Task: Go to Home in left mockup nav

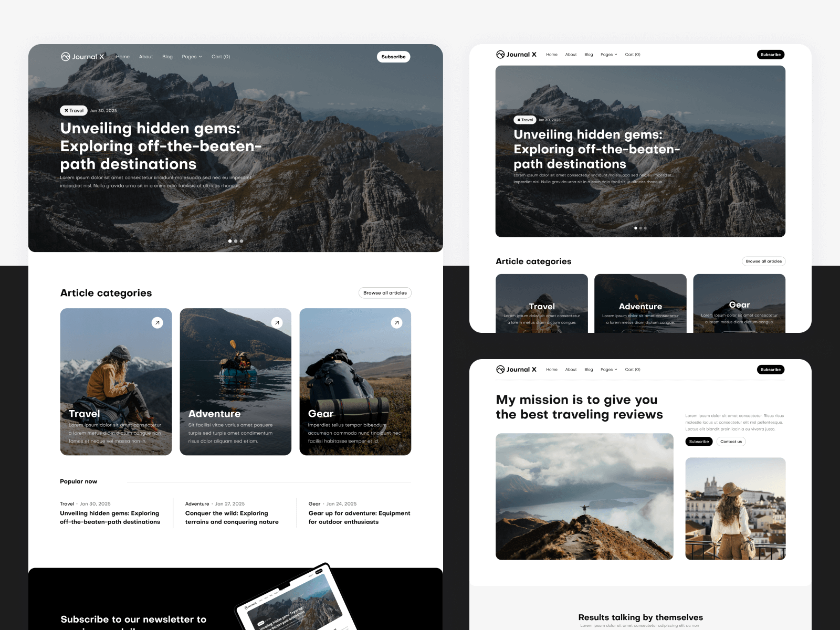Action: (123, 57)
